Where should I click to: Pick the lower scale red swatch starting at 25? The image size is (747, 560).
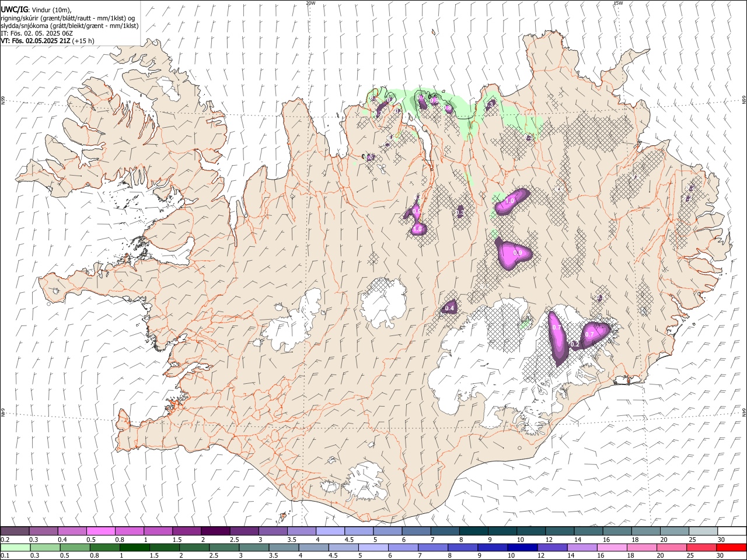pos(701,547)
